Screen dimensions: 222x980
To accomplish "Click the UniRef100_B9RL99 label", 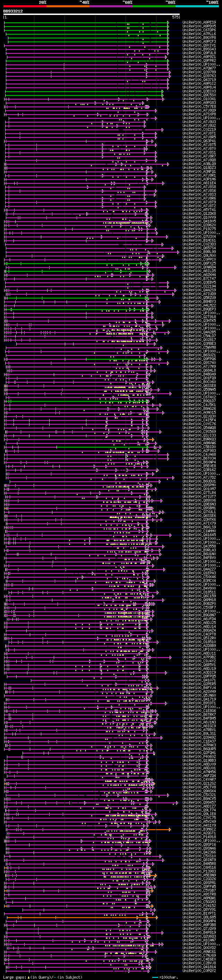I will click(199, 252).
